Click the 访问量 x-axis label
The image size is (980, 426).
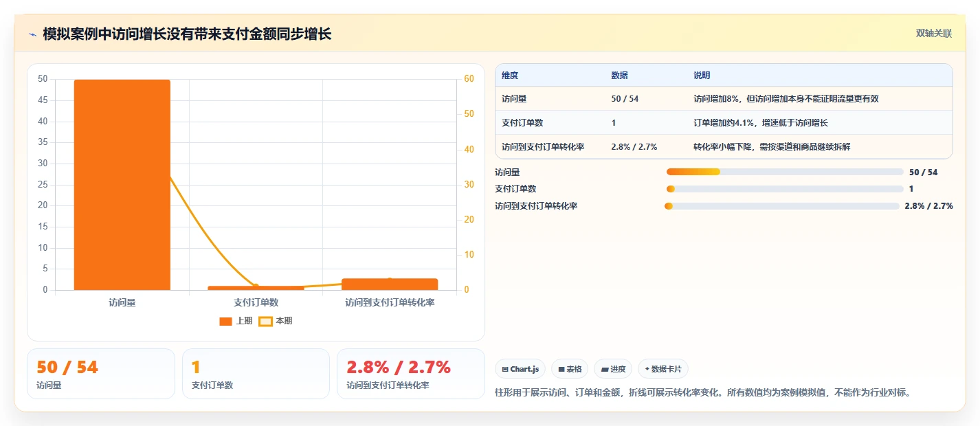tap(122, 302)
